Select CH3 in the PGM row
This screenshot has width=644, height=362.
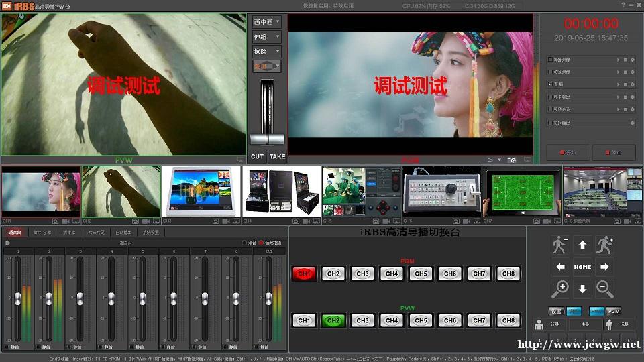(362, 274)
